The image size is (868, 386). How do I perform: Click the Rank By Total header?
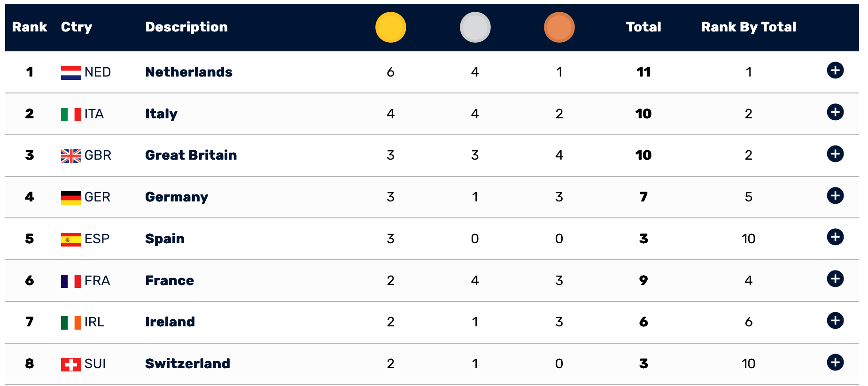(x=748, y=27)
